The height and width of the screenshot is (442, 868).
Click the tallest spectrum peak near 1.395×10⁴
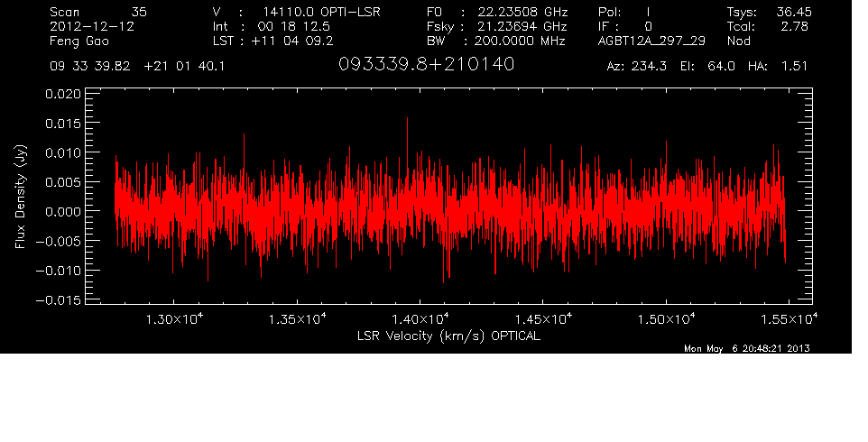pyautogui.click(x=408, y=119)
